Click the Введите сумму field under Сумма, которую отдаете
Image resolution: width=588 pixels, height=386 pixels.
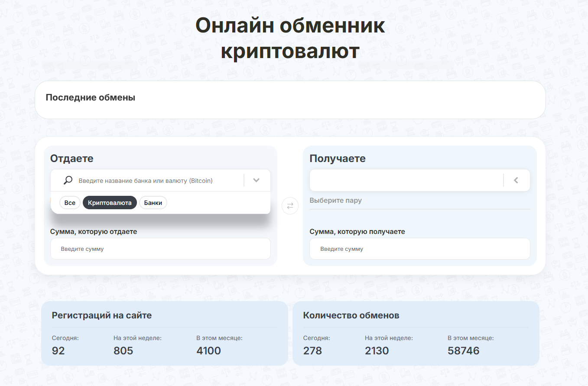[x=160, y=249]
